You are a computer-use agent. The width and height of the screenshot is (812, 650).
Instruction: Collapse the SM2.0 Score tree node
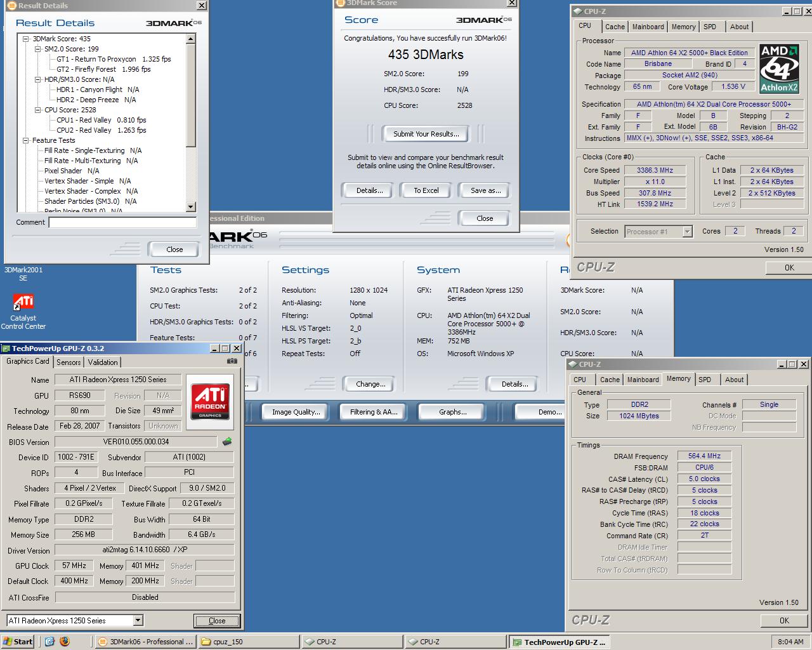click(38, 49)
